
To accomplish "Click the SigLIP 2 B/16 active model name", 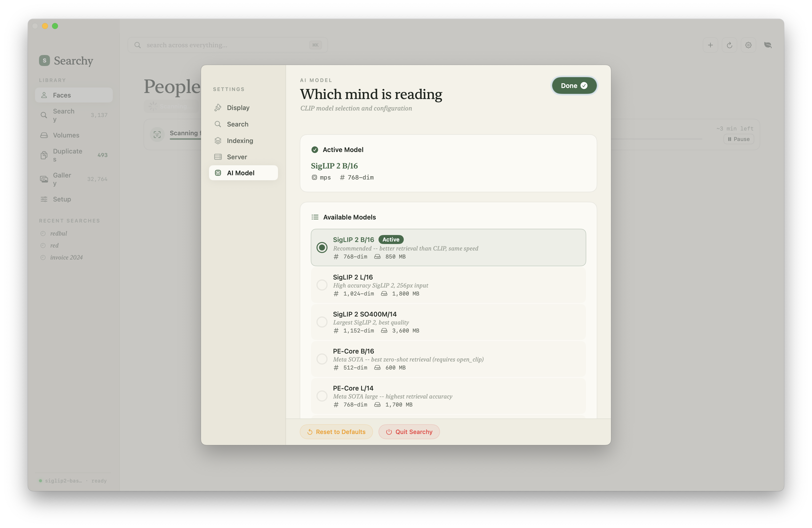I will point(334,166).
